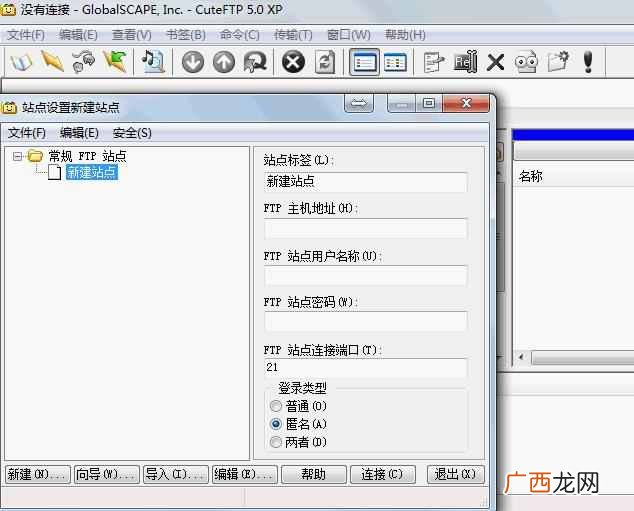The width and height of the screenshot is (634, 511).
Task: Click the 退出(X) button
Action: tap(456, 474)
